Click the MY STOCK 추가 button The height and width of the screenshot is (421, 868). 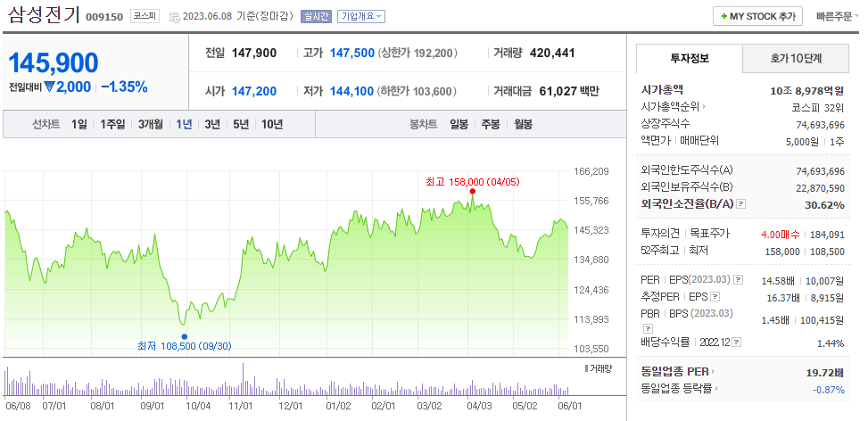click(757, 17)
